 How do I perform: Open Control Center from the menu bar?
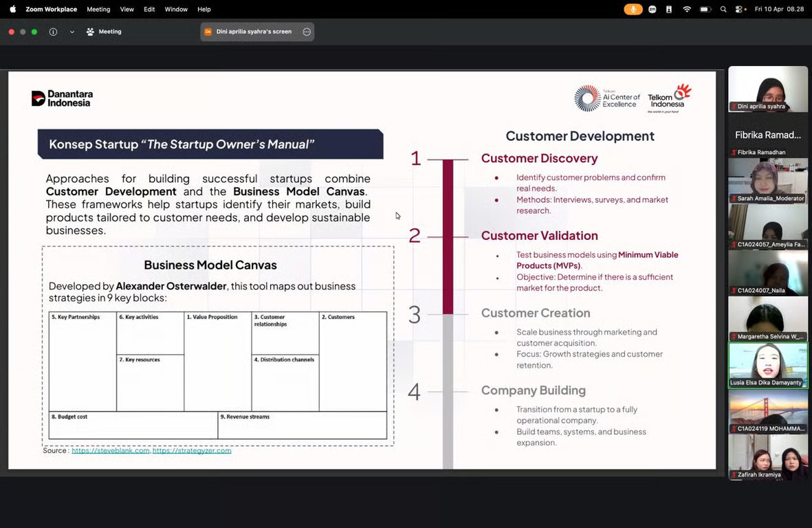pos(738,9)
